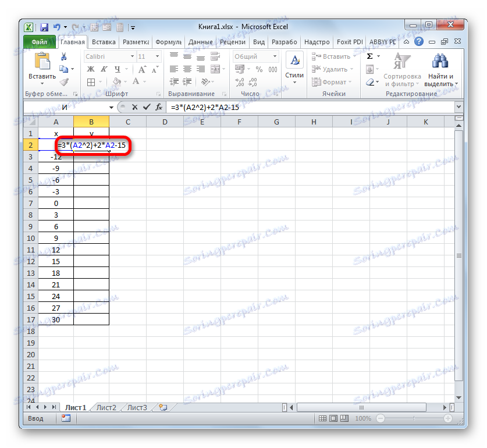Decrease decimal places

click(253, 82)
